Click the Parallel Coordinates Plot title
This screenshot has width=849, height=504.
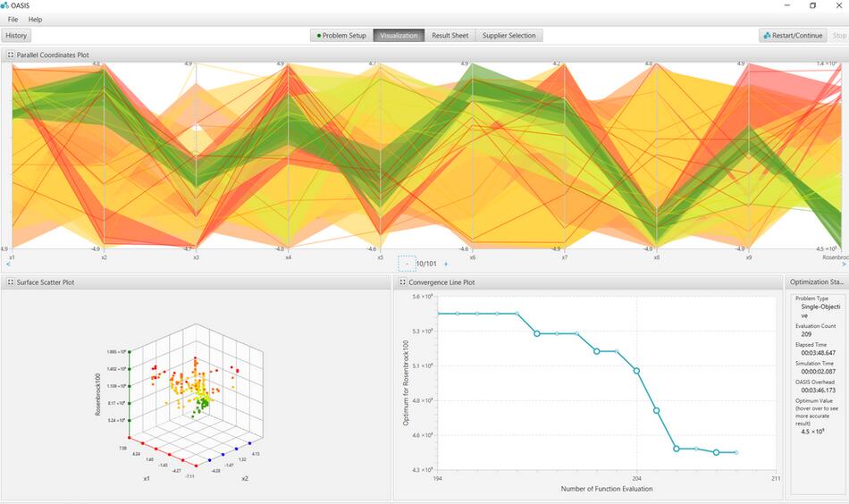click(x=53, y=55)
